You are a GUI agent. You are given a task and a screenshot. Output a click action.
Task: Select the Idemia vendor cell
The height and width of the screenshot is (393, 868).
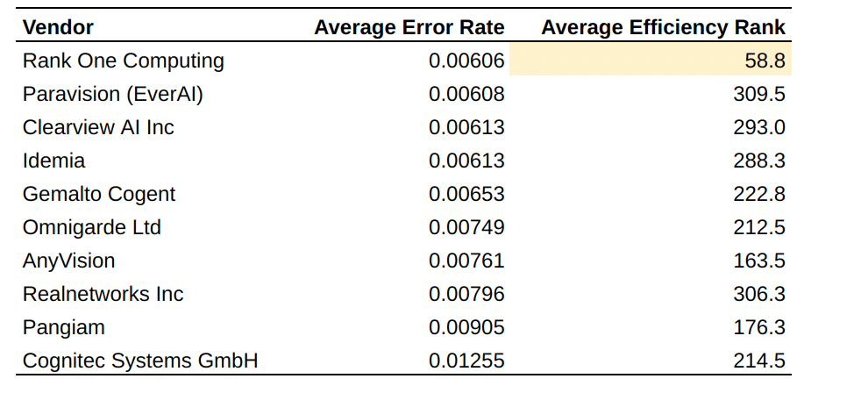click(x=54, y=161)
